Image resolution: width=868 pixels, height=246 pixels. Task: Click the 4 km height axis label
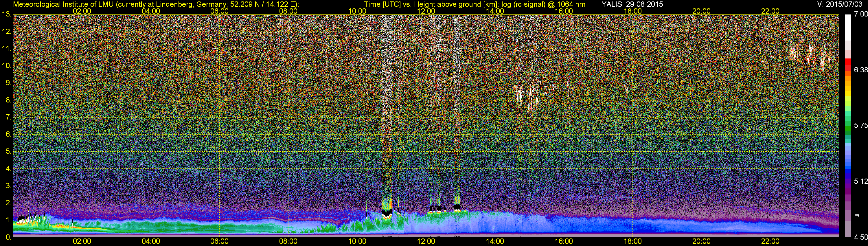[8, 168]
